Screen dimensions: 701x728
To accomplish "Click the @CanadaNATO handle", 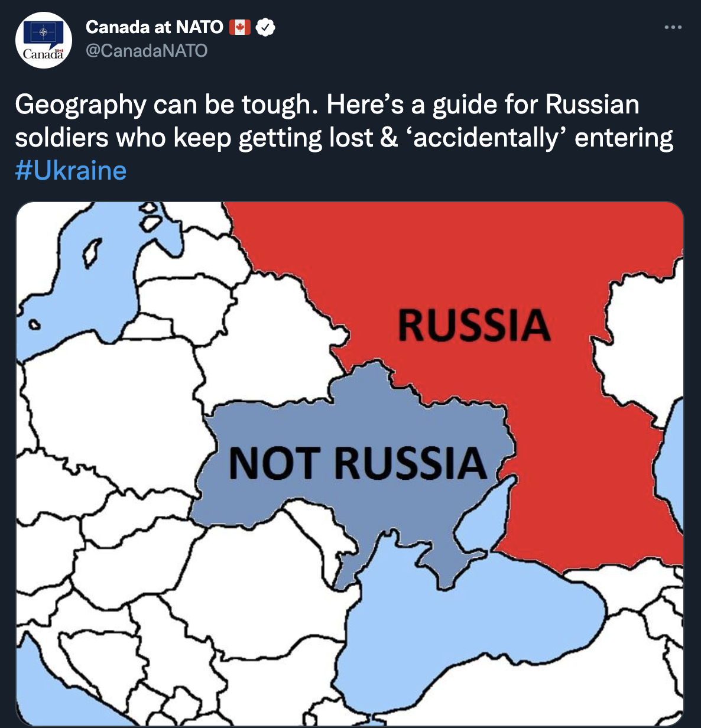I will pos(147,51).
